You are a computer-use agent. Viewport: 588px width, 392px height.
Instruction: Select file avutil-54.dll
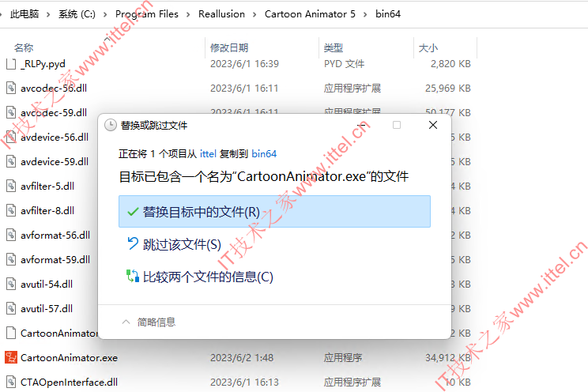pyautogui.click(x=47, y=285)
